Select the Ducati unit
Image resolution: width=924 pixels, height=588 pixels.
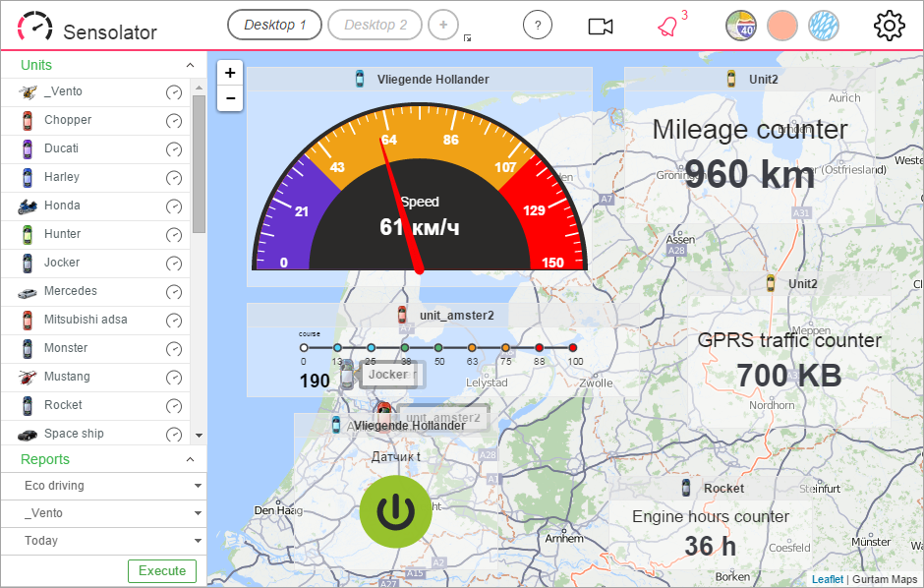click(95, 149)
